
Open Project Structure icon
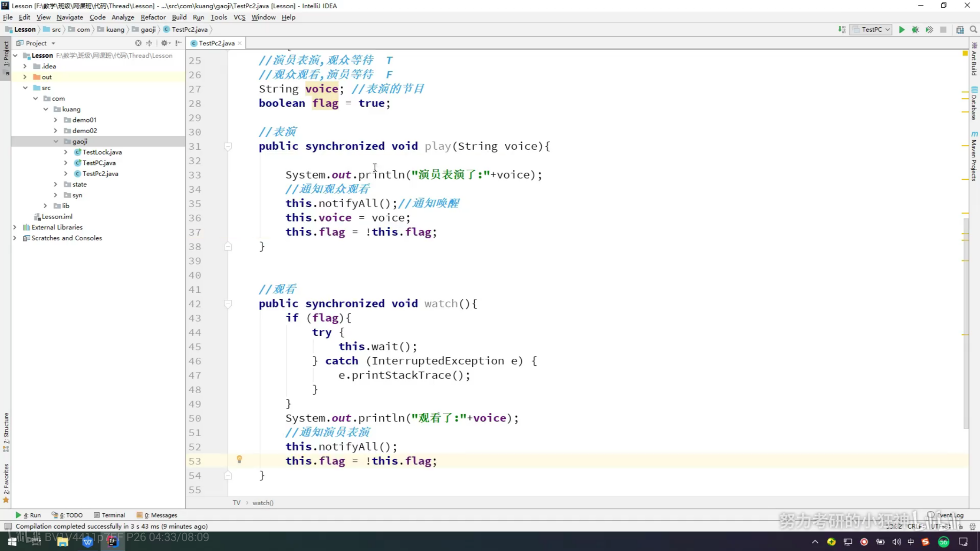click(x=960, y=30)
